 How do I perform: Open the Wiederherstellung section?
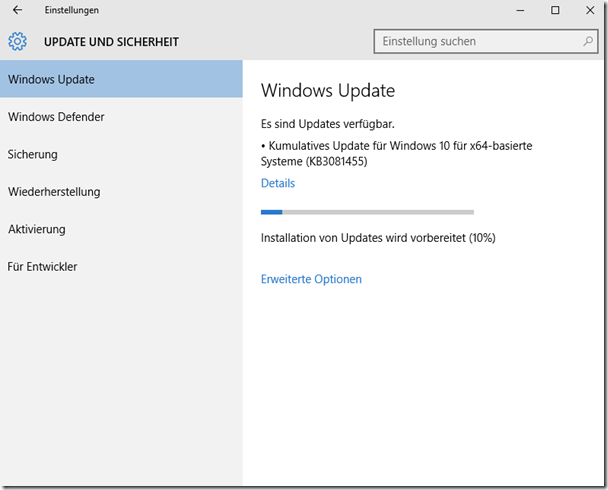coord(121,192)
